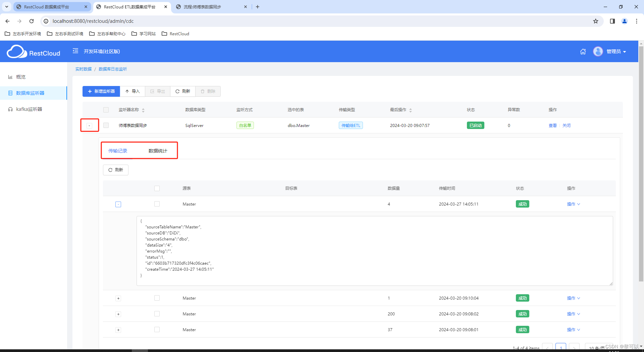Expand the 操作 dropdown of the first Master record
644x352 pixels.
pos(573,204)
